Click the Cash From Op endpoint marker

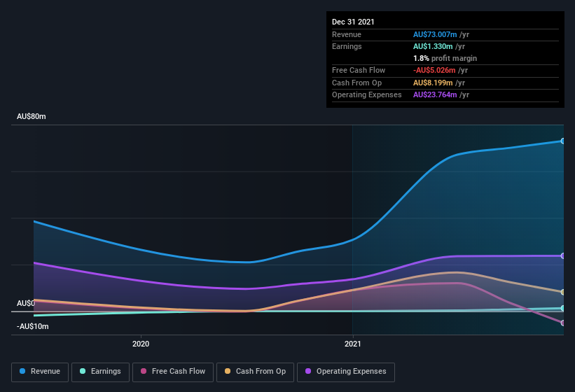click(x=562, y=292)
